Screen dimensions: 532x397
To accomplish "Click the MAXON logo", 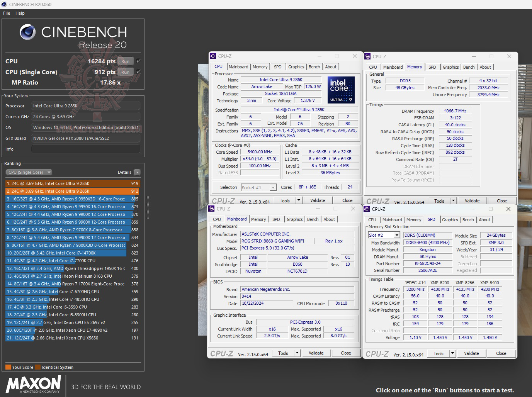I will coord(34,384).
